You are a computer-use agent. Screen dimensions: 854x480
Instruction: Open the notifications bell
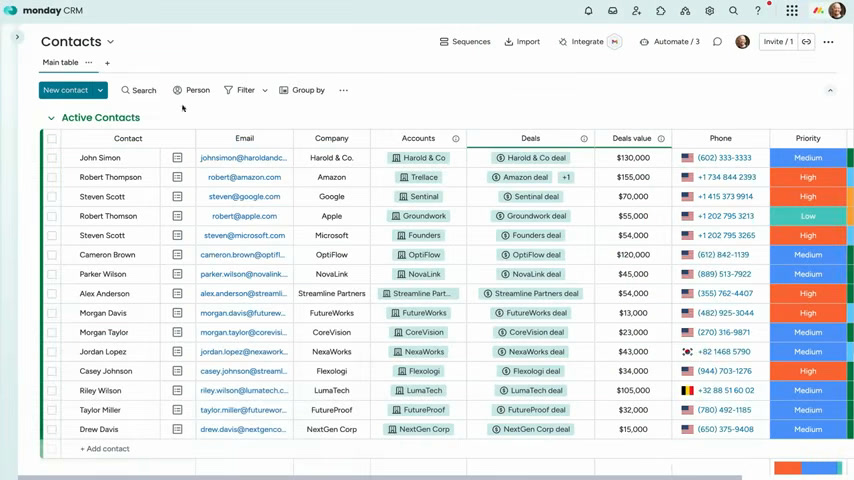(x=588, y=10)
